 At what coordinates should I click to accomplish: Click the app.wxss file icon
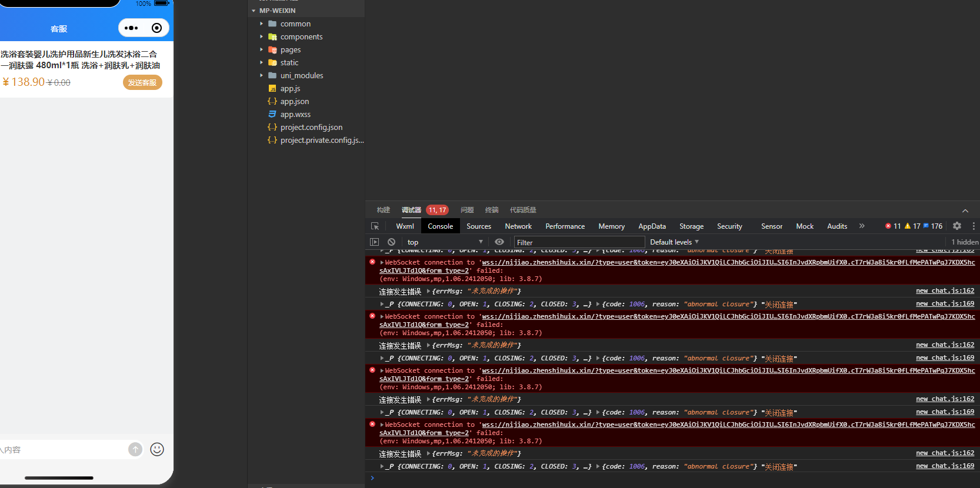point(272,114)
